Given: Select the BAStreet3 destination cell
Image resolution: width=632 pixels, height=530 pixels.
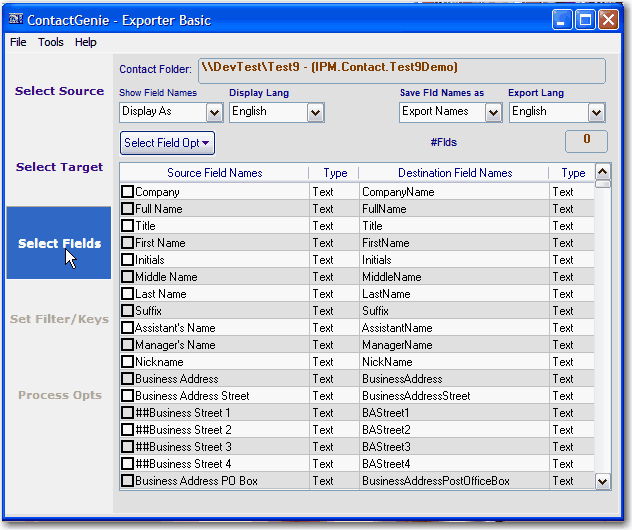Looking at the screenshot, I should click(454, 447).
